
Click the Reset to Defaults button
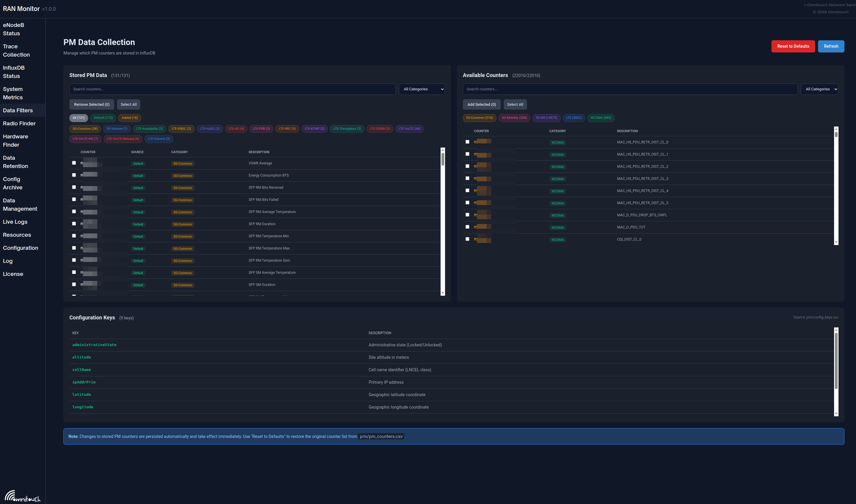click(793, 46)
